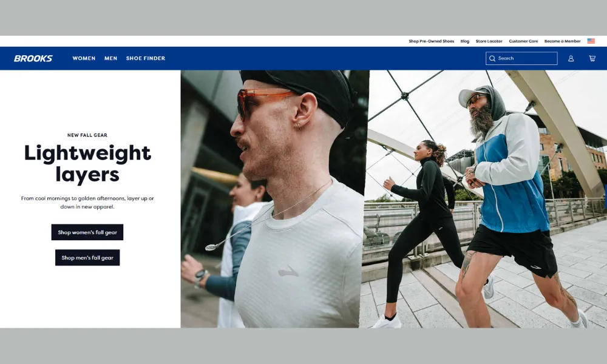The width and height of the screenshot is (607, 364).
Task: Click hero photo of man in orange sunglasses
Action: click(274, 200)
